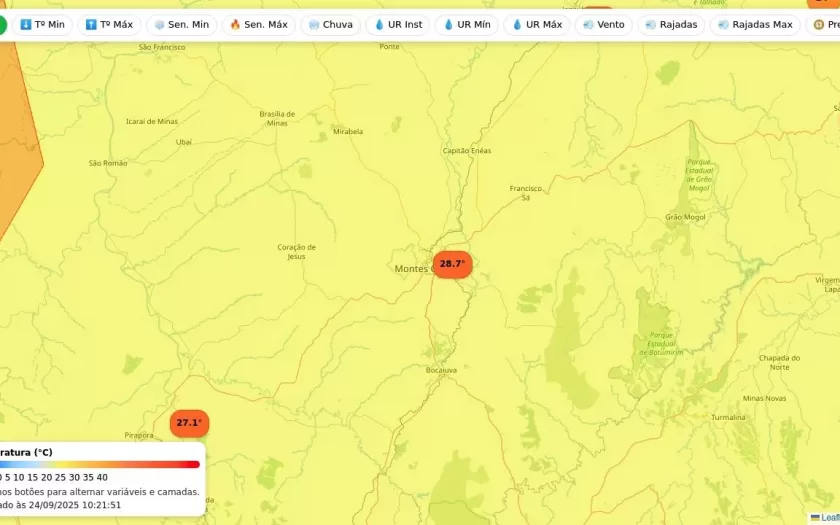Click the temperature color gradient bar
840x525 pixels.
click(100, 464)
